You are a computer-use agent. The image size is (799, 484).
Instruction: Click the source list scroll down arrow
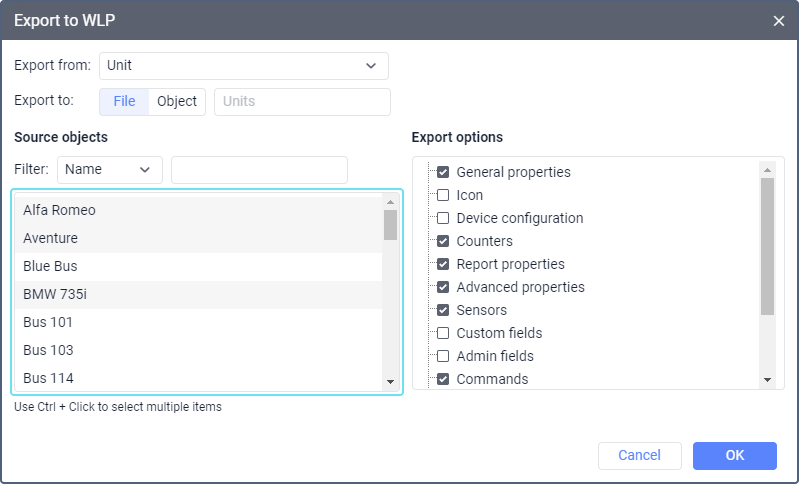click(x=390, y=381)
